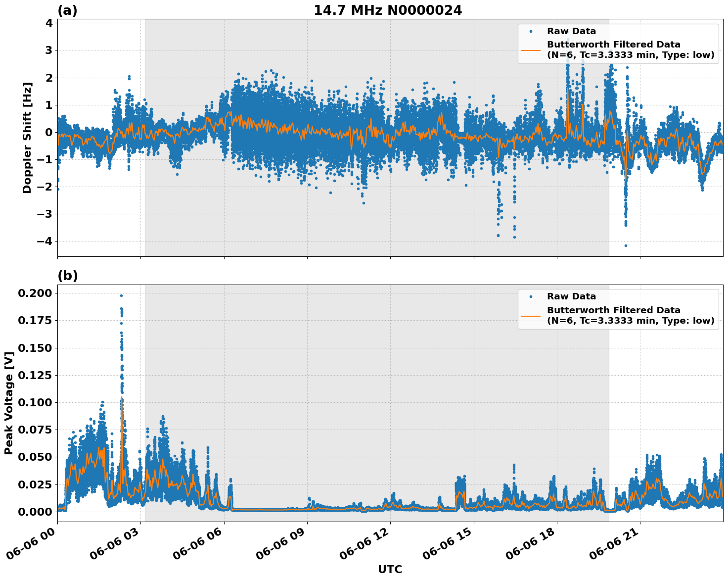Screen dimensions: 728x580
Task: Select the panel (b) label
Action: [x=68, y=275]
